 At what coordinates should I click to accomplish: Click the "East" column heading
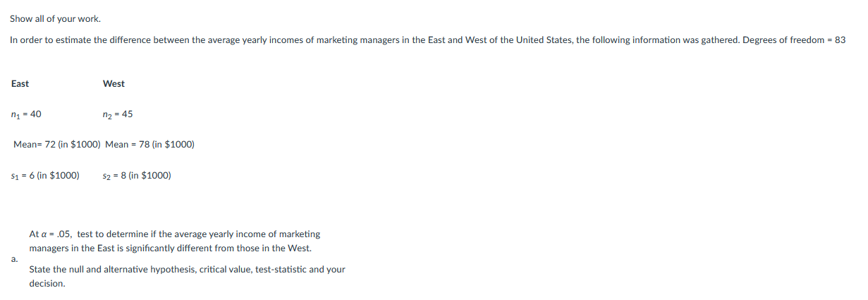point(20,84)
